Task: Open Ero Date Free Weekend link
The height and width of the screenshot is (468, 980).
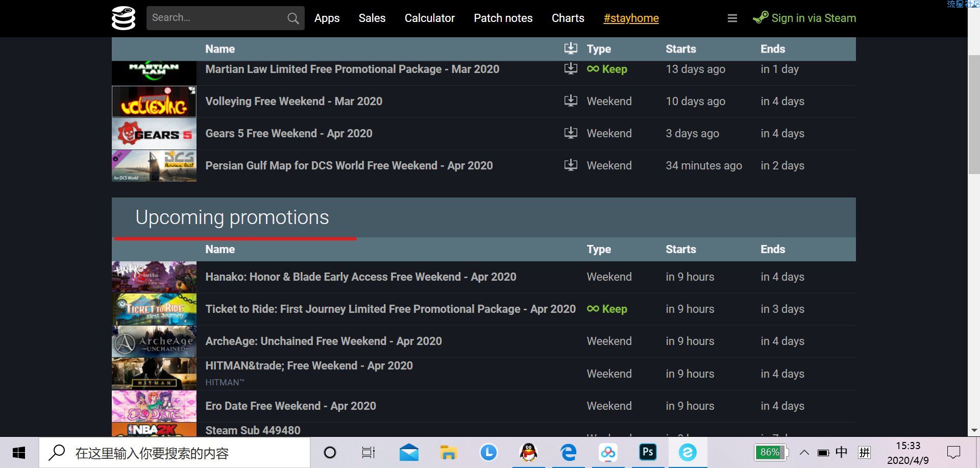Action: coord(290,406)
